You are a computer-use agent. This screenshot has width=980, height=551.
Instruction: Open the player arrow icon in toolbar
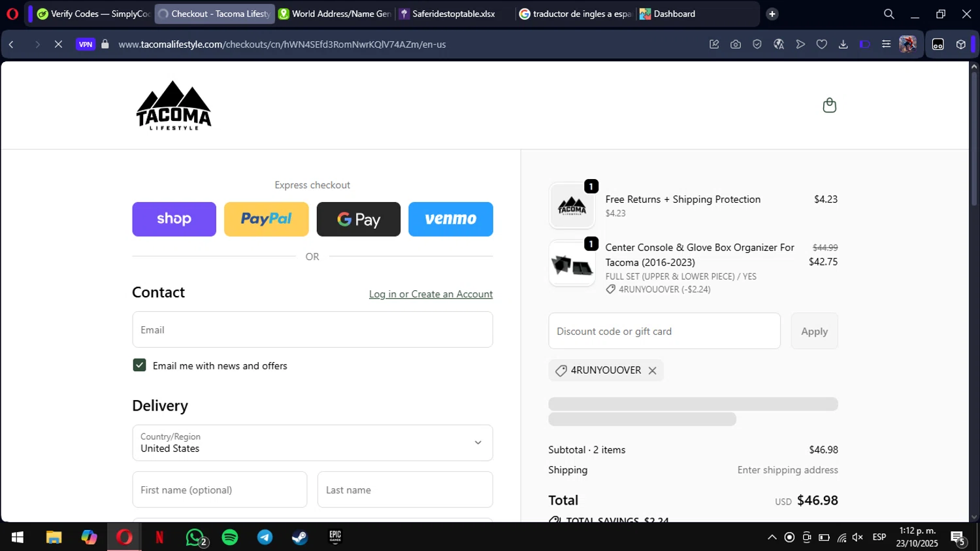coord(800,44)
